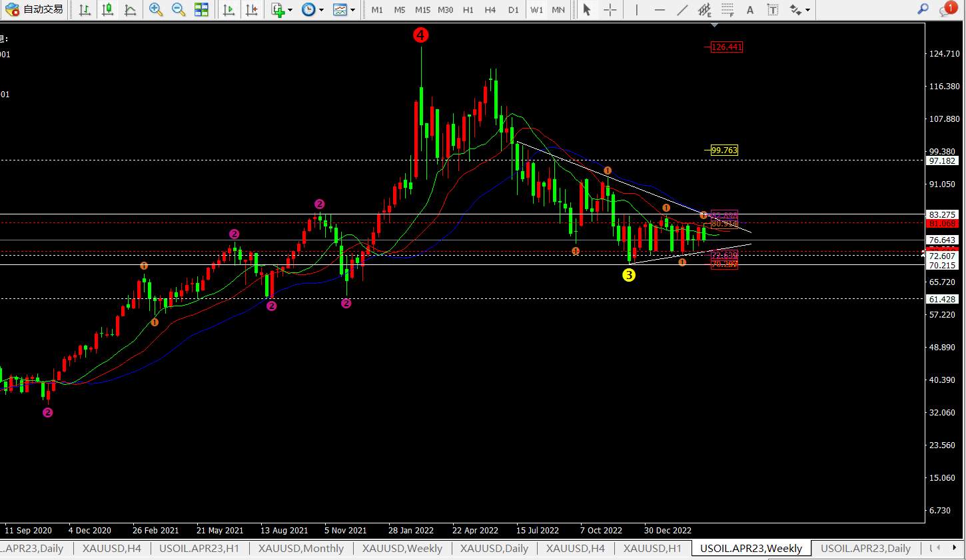The height and width of the screenshot is (560, 966).
Task: Select the trendline drawing tool
Action: (682, 9)
